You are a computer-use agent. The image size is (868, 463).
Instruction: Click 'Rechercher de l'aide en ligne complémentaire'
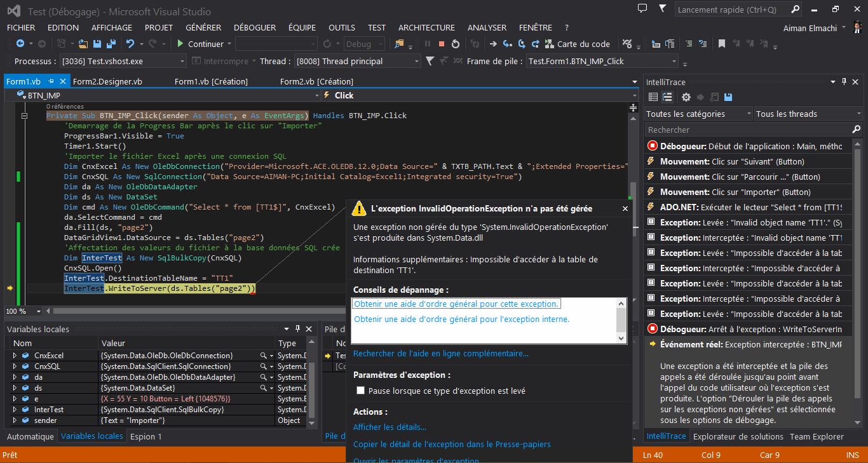(x=440, y=353)
